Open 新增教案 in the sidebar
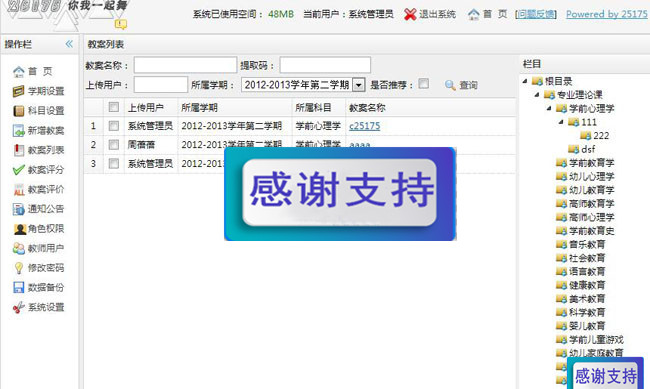Image resolution: width=650 pixels, height=389 pixels. point(39,131)
